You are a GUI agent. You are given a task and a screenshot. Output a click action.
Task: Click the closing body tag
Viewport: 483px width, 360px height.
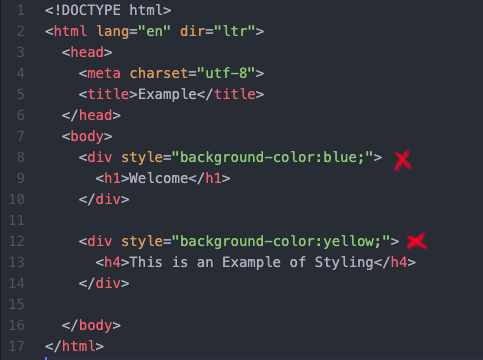click(91, 325)
